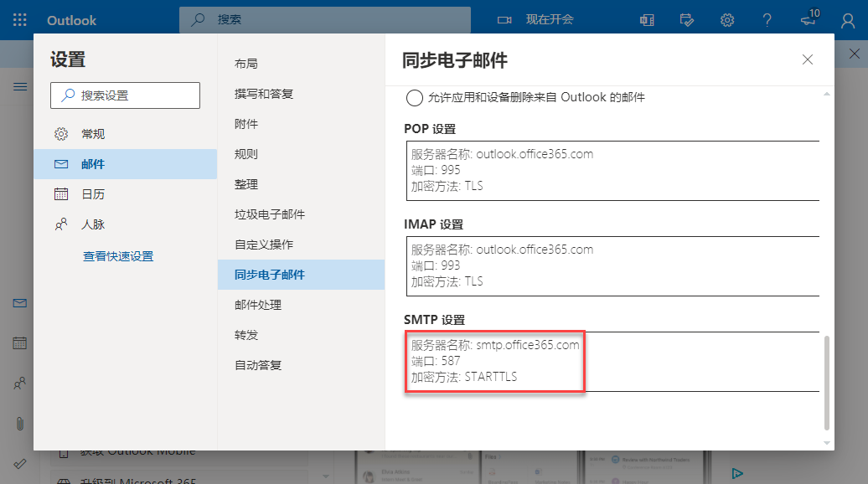Open the 垃圾电子邮件 settings page
868x484 pixels.
301,214
